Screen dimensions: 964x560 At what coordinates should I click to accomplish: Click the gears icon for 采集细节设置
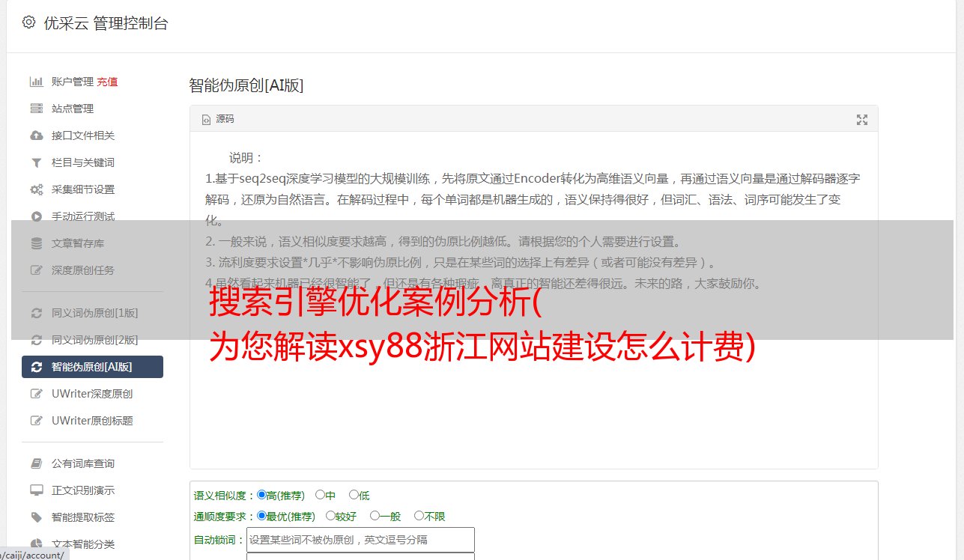coord(36,189)
